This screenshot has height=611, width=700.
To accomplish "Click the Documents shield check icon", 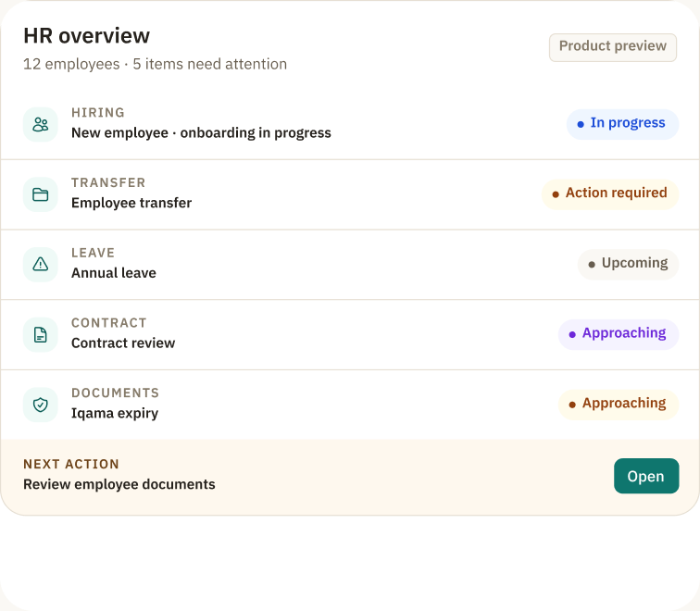I will (40, 405).
